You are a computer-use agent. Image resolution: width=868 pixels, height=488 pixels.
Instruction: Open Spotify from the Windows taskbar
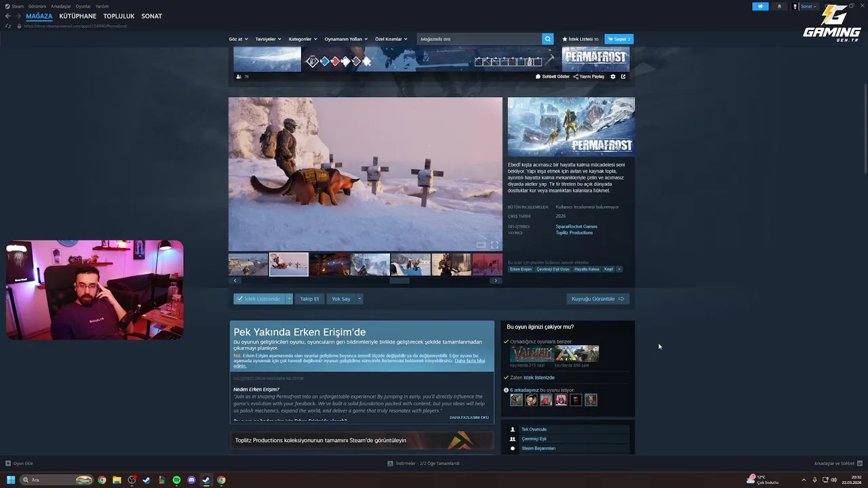tap(176, 480)
